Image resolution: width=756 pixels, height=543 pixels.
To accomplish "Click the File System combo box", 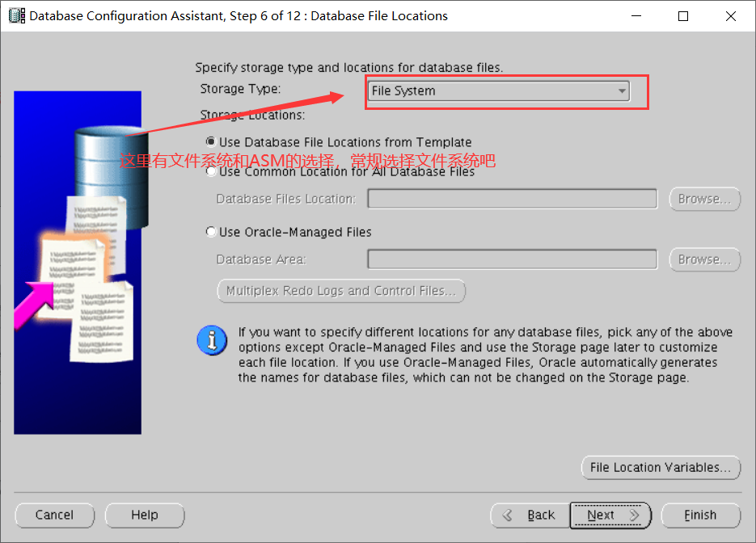I will tap(499, 91).
